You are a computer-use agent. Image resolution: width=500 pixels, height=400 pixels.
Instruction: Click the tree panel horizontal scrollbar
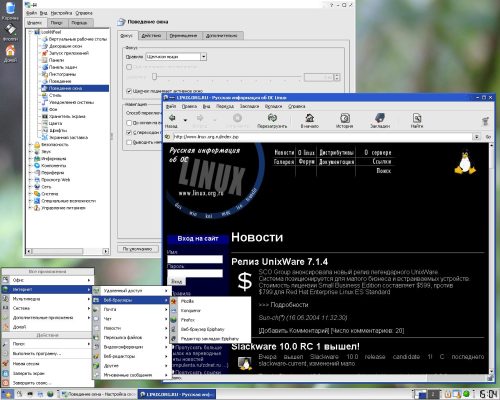(68, 251)
